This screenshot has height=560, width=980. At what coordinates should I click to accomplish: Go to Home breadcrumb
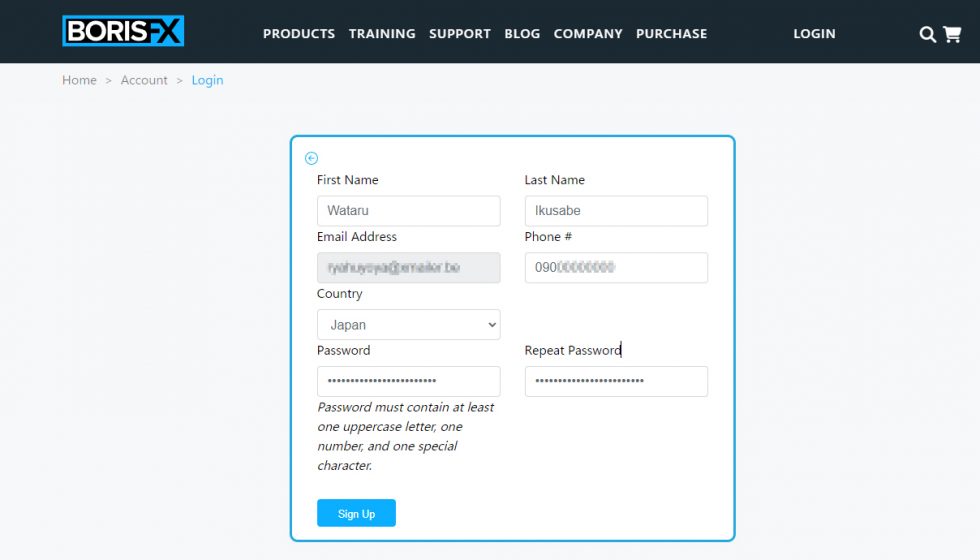coord(79,80)
